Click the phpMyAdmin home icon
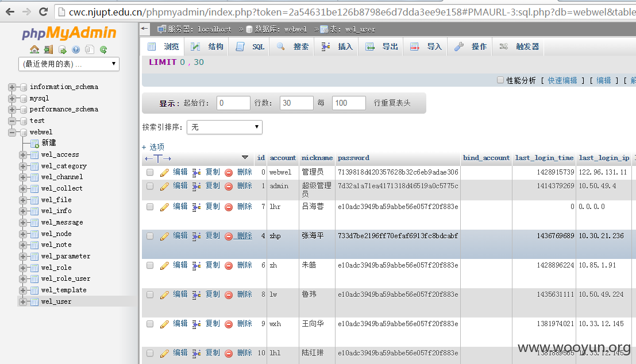The height and width of the screenshot is (364, 636). click(34, 49)
